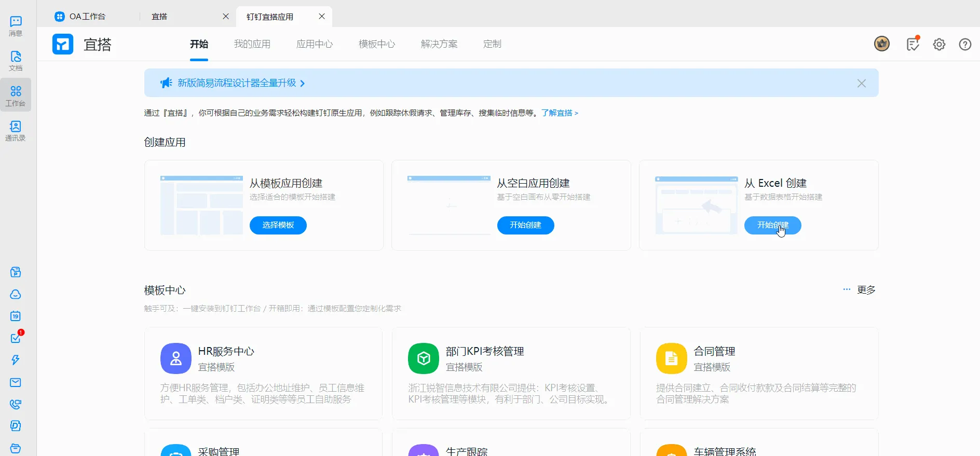Close the 宜搭 browser tab
The width and height of the screenshot is (980, 456).
pyautogui.click(x=226, y=17)
